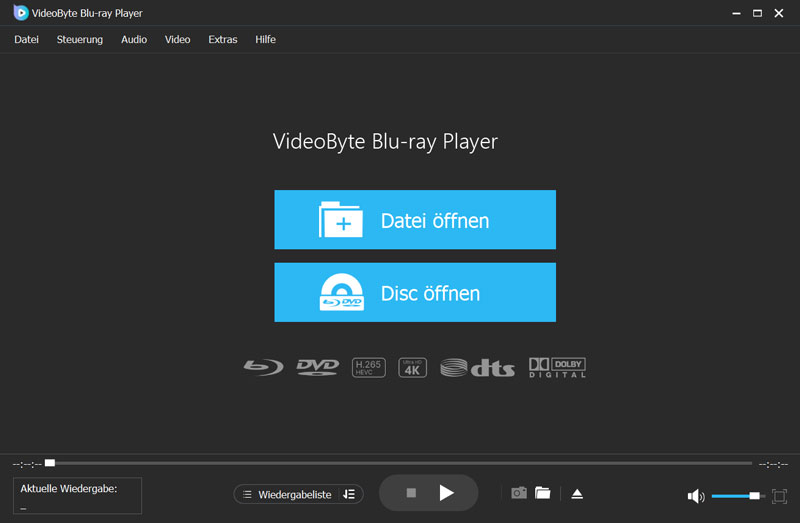Click the Play button

446,493
